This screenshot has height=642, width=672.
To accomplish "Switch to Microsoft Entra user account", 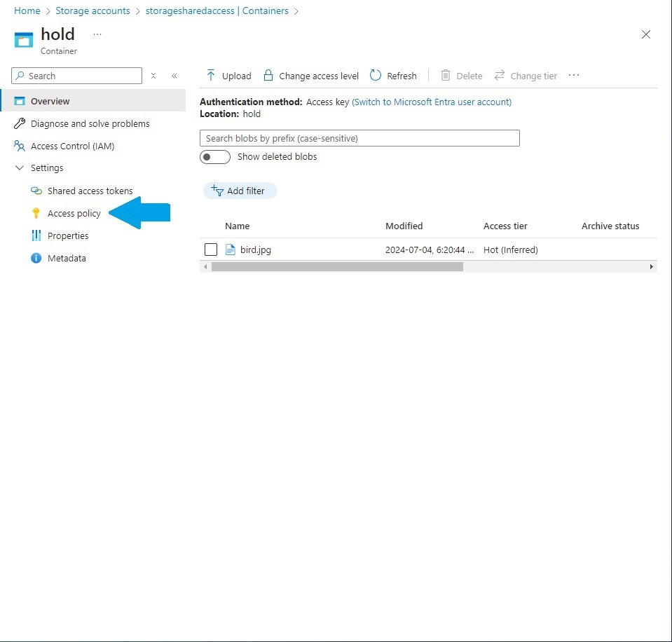I will (x=432, y=102).
